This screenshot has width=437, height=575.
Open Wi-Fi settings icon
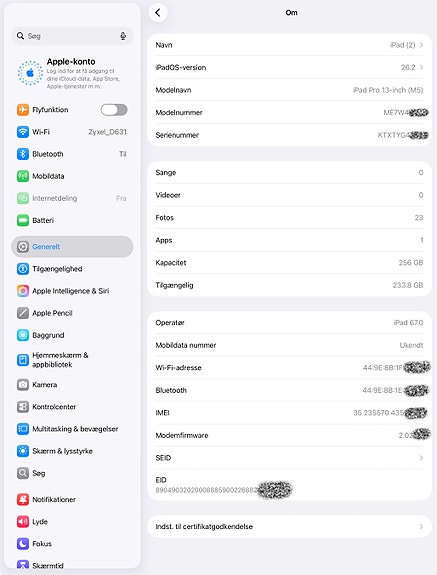23,132
